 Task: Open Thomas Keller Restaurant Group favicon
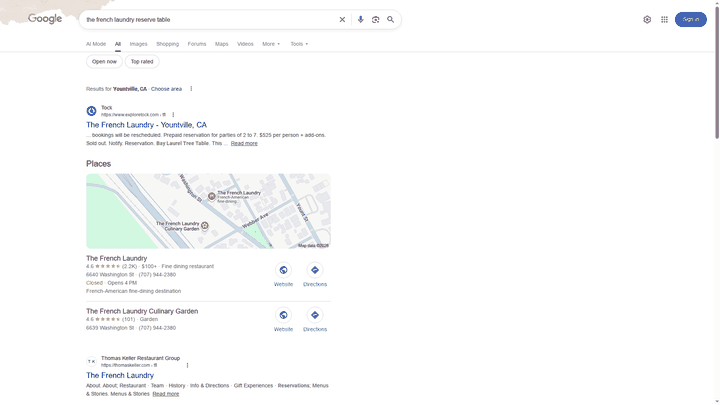coord(91,361)
